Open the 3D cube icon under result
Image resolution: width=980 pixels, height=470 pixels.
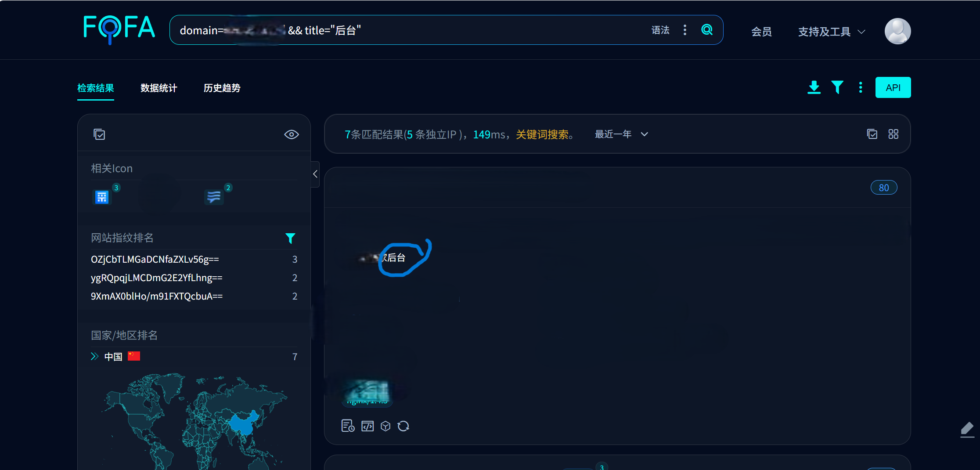(386, 426)
